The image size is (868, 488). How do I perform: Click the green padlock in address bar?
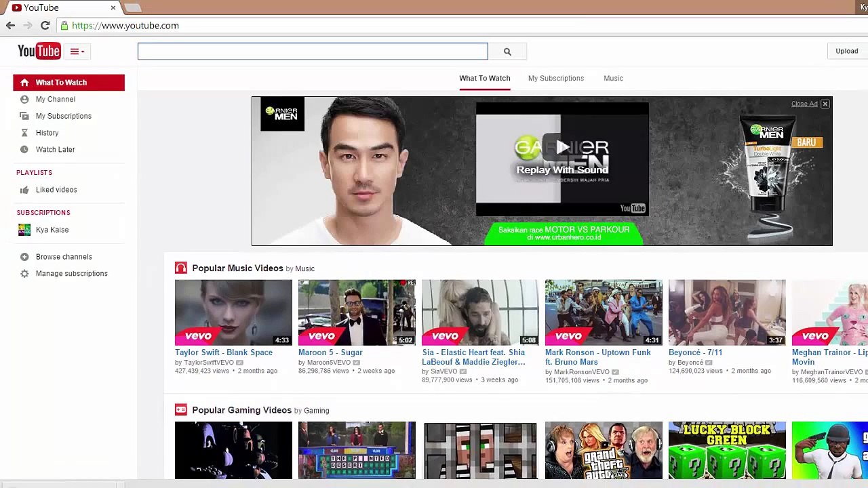click(64, 26)
